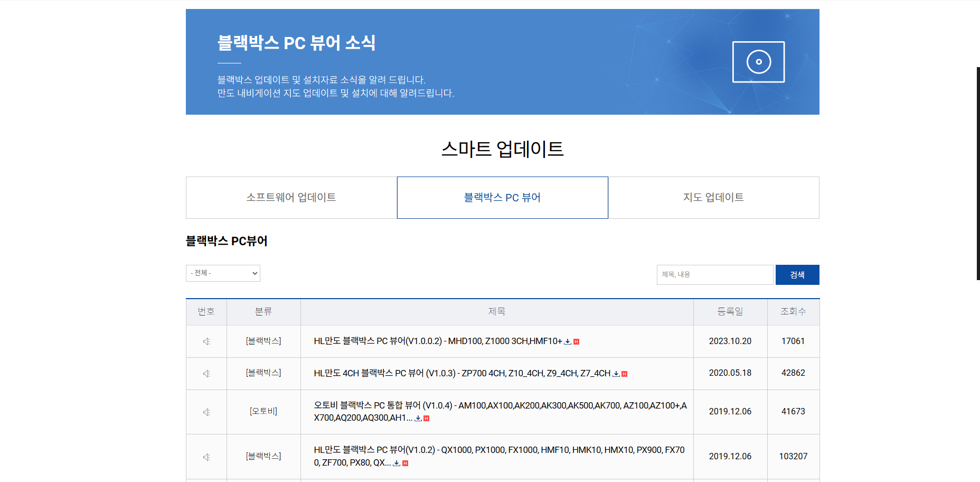
Task: Select the 블랙박스 PC 뷰어 tab
Action: 502,197
